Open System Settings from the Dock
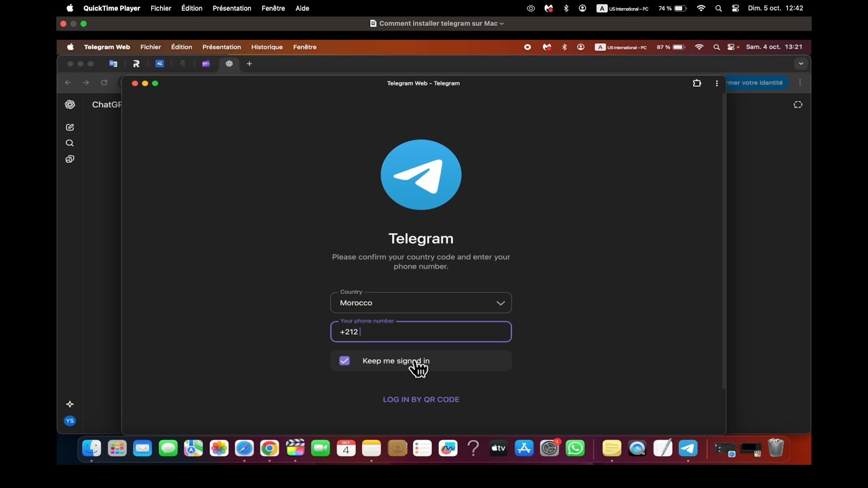This screenshot has height=488, width=868. [x=549, y=448]
